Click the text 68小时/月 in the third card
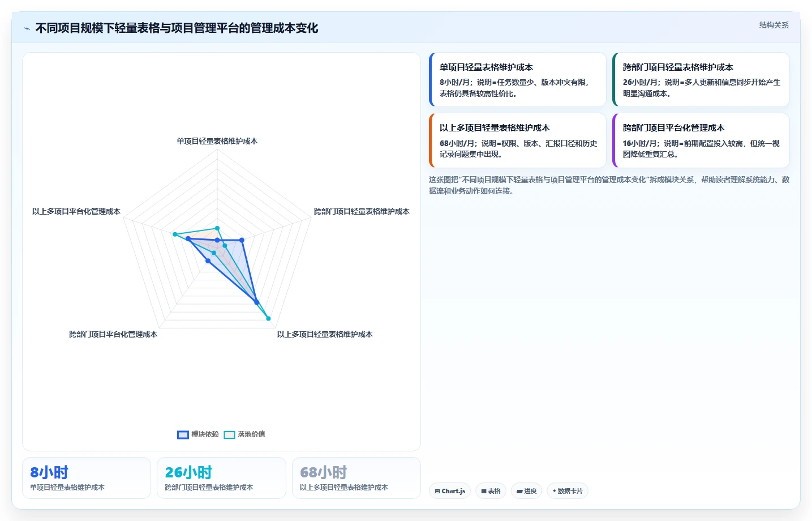The height and width of the screenshot is (521, 812). click(458, 143)
